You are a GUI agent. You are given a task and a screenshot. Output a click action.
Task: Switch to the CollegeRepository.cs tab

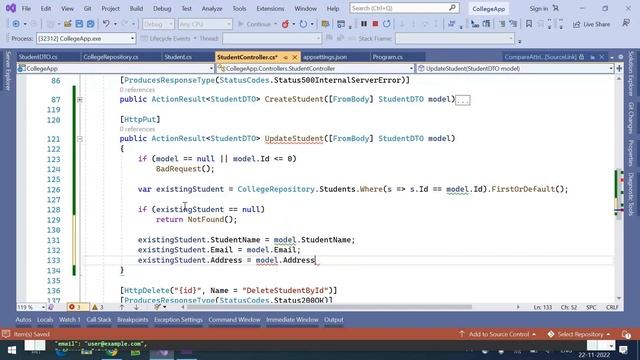pyautogui.click(x=111, y=57)
